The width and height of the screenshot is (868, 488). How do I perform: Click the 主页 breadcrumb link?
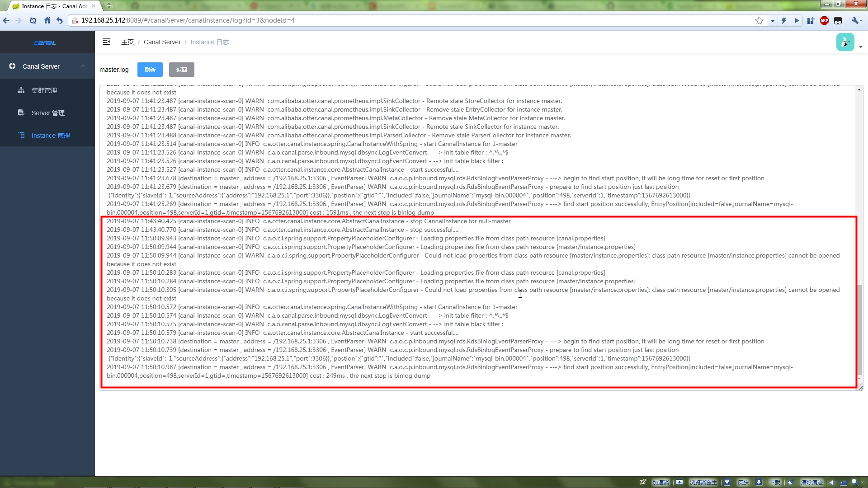[x=127, y=42]
